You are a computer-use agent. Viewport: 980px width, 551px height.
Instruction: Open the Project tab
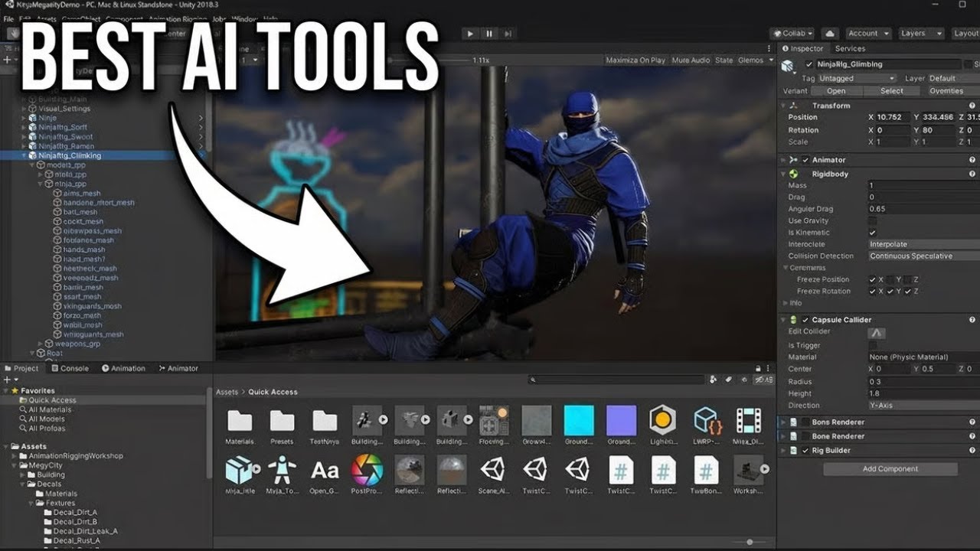pyautogui.click(x=21, y=369)
